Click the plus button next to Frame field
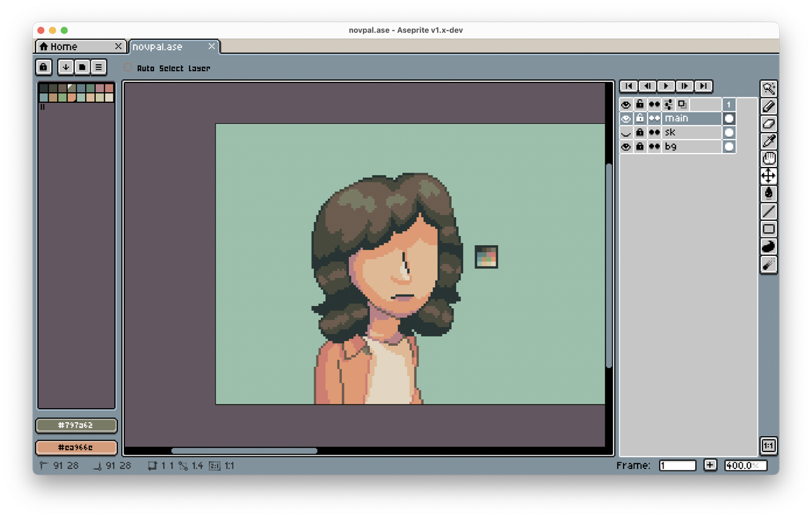Viewport: 812px width, 518px height. [710, 465]
